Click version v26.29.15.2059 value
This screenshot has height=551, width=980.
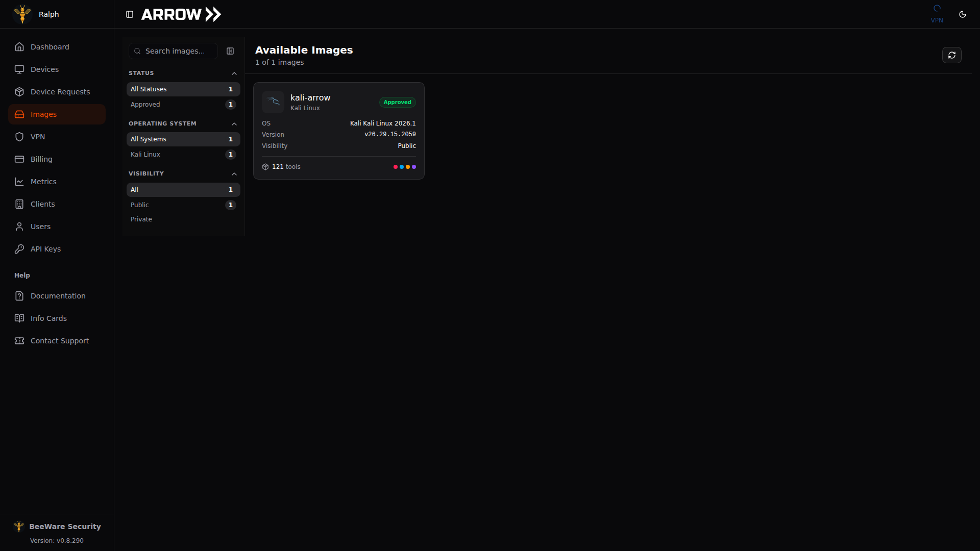click(x=390, y=134)
